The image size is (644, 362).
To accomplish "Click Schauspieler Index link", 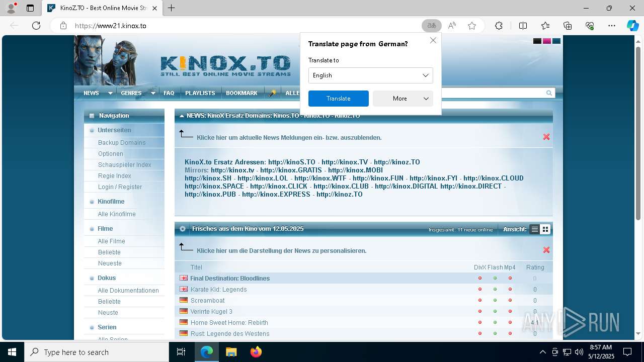I will click(125, 165).
